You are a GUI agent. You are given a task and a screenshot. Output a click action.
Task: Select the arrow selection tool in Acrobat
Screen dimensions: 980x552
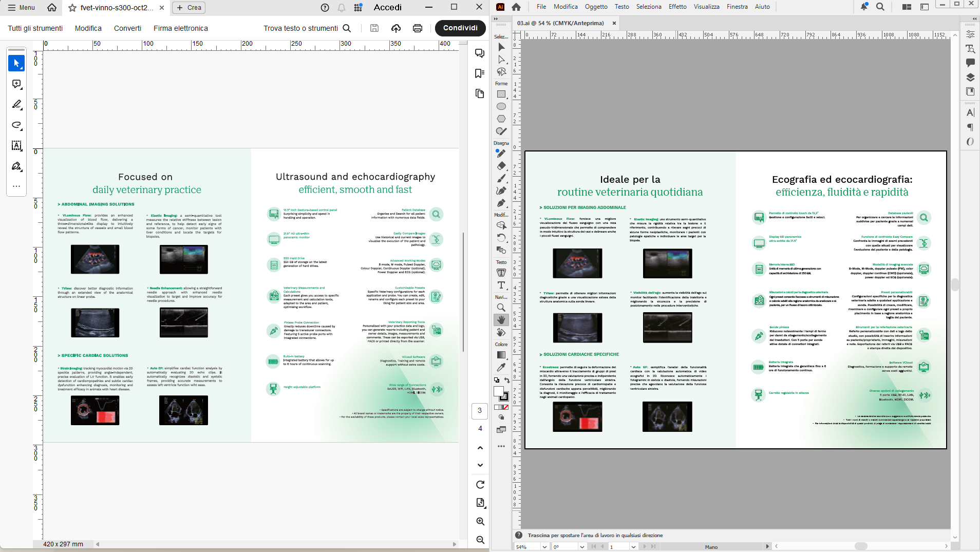pos(16,63)
